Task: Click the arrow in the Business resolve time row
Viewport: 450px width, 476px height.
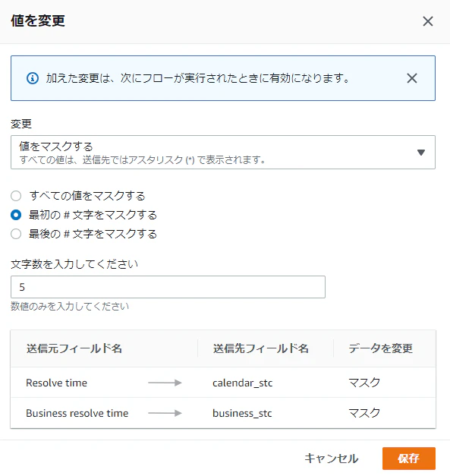Action: coord(165,413)
